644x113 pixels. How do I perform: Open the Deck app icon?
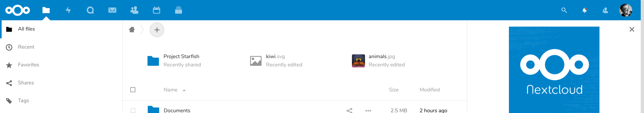[178, 10]
